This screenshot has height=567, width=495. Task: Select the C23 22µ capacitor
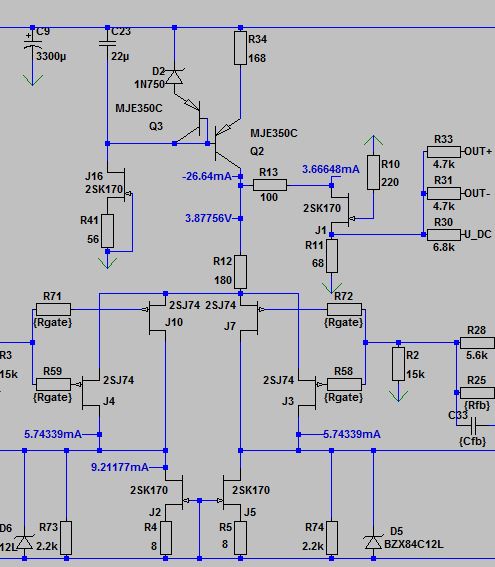point(107,43)
